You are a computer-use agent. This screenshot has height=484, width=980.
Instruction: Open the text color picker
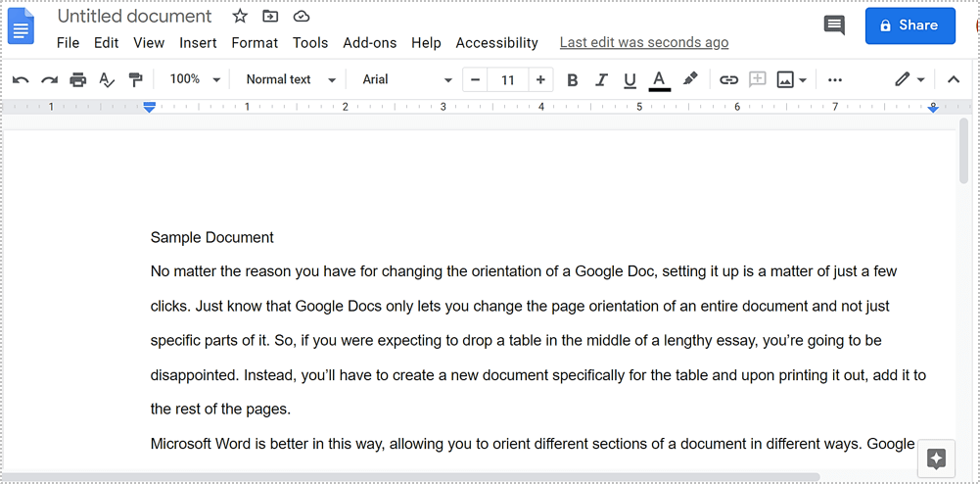[x=659, y=80]
